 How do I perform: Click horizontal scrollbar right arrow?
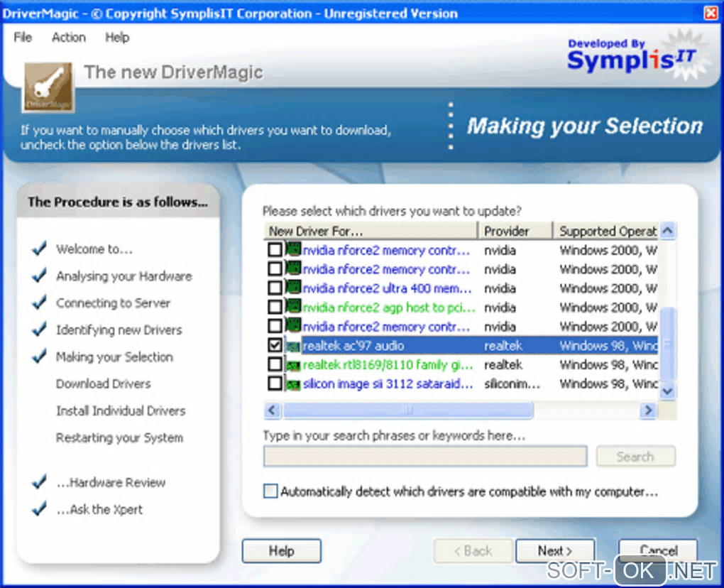648,410
